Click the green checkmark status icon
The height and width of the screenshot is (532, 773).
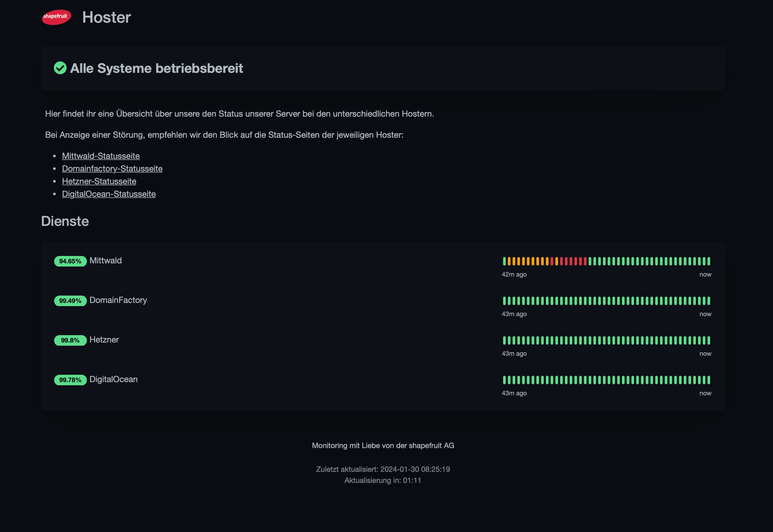pos(60,68)
